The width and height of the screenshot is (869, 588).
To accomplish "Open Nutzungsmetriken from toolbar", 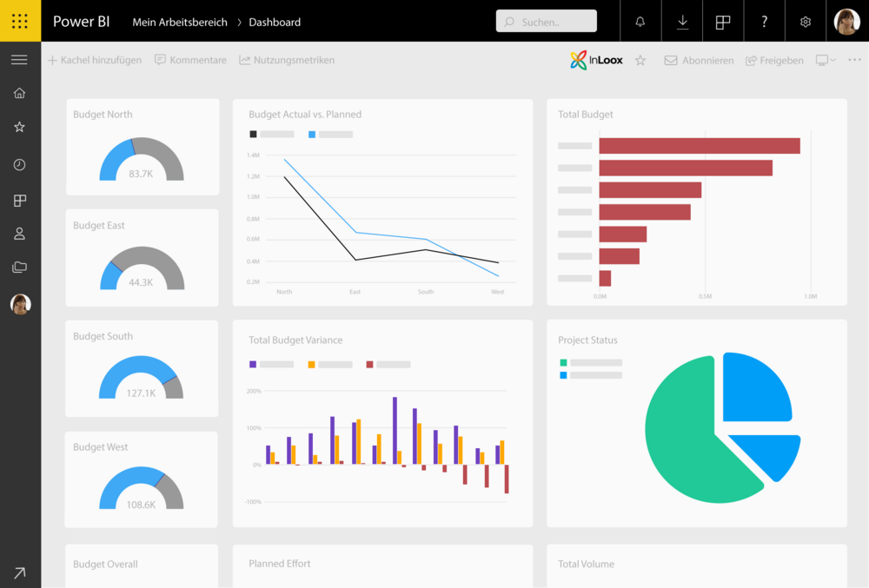I will 287,60.
